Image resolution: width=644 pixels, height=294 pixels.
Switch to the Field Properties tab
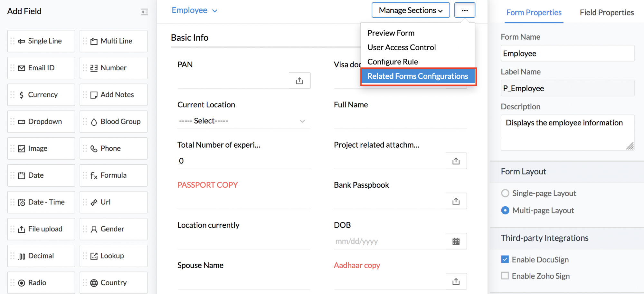pyautogui.click(x=606, y=13)
